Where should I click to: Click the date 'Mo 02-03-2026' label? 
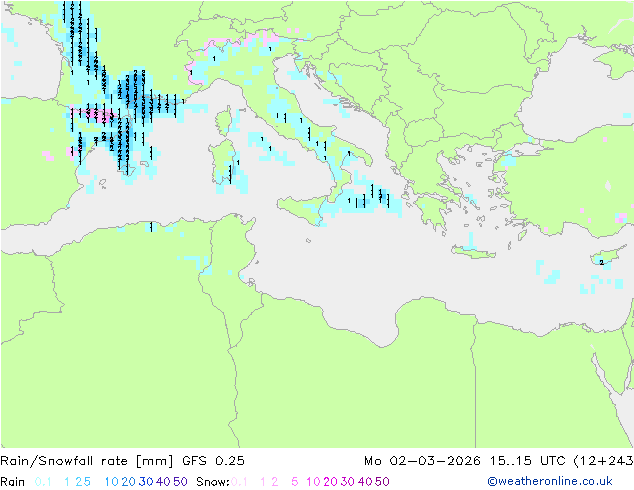(422, 461)
